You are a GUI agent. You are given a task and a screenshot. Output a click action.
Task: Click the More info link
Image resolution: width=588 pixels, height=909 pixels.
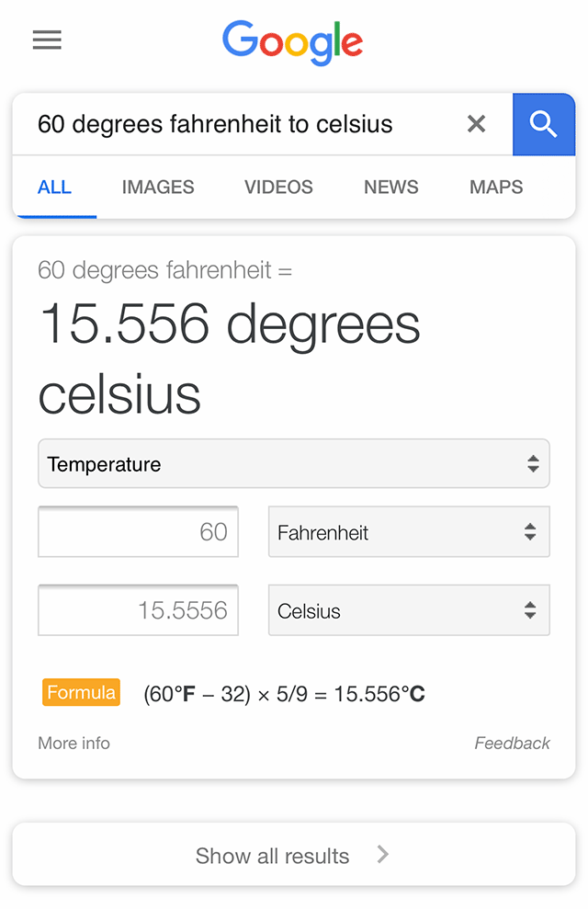coord(73,744)
